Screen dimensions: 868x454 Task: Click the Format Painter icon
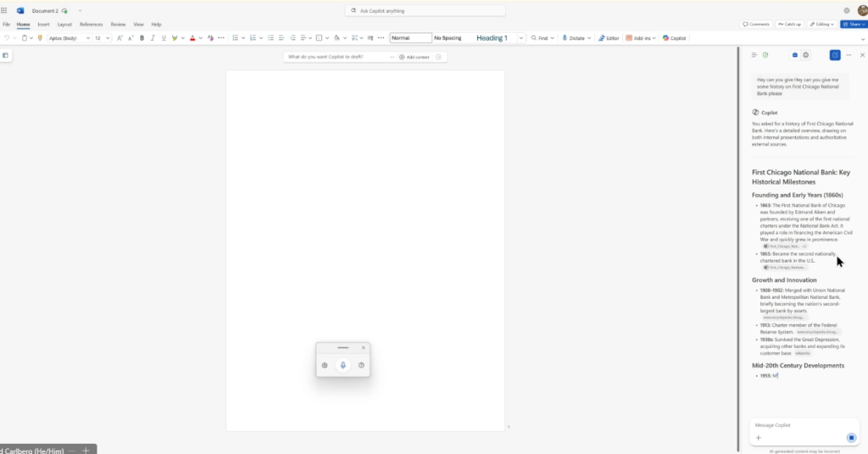[x=40, y=38]
